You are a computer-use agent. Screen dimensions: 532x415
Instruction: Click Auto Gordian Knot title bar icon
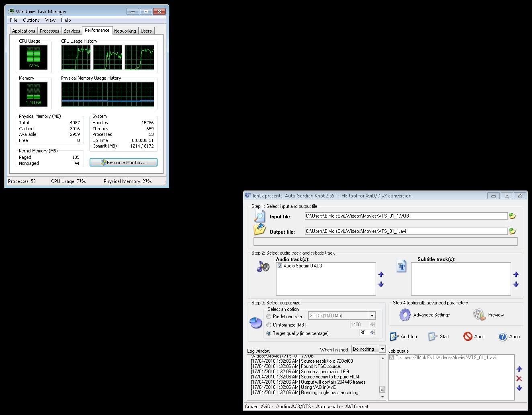(x=248, y=195)
